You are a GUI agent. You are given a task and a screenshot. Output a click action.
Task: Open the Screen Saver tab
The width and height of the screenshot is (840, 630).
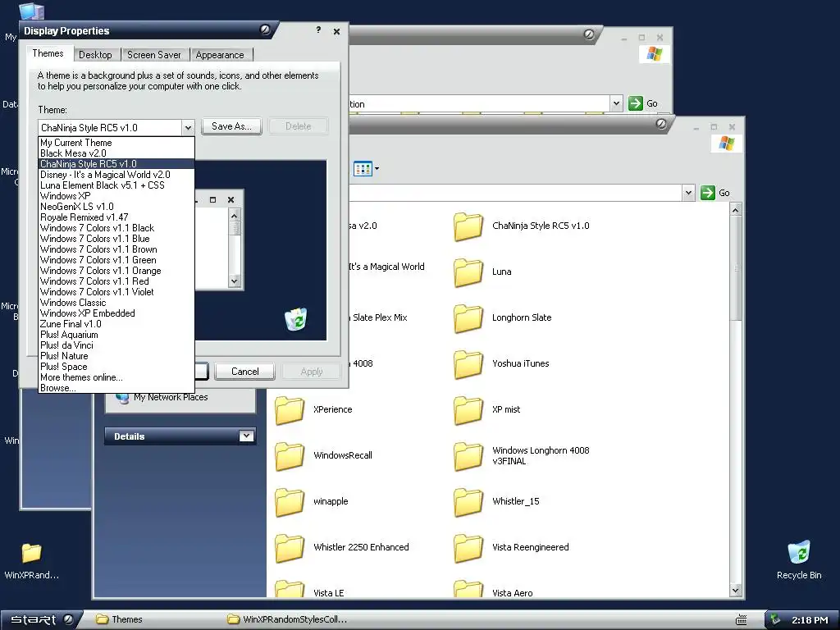154,55
